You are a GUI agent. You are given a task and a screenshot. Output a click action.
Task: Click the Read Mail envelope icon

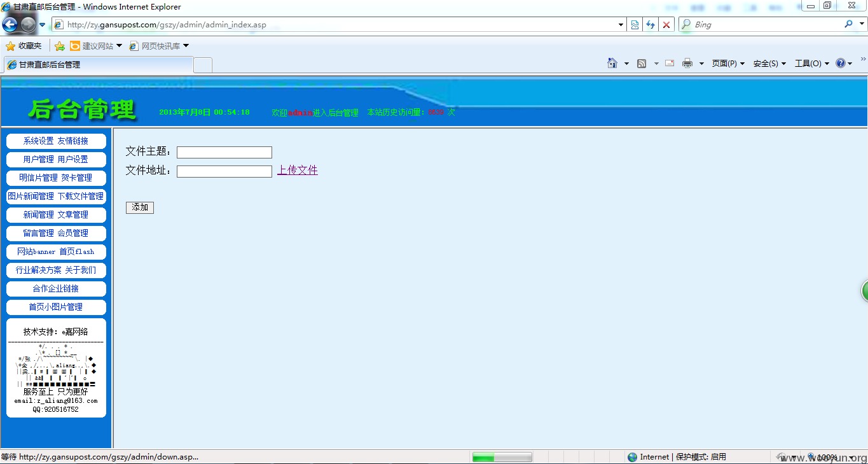670,63
